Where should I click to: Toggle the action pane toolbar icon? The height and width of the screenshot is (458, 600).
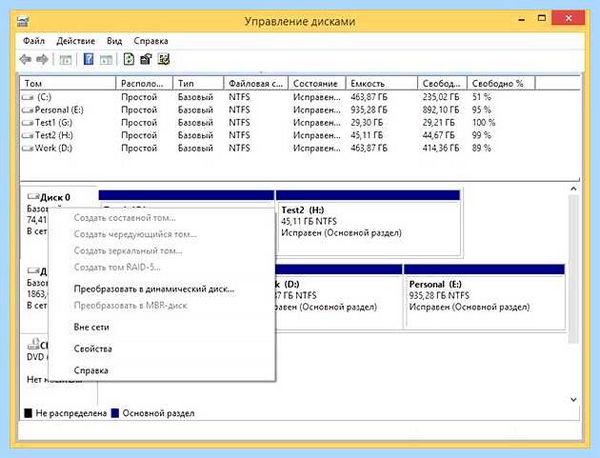[106, 60]
